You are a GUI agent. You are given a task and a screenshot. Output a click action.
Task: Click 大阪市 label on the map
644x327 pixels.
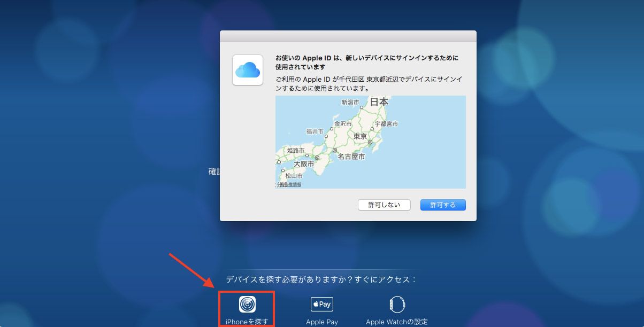click(x=304, y=163)
